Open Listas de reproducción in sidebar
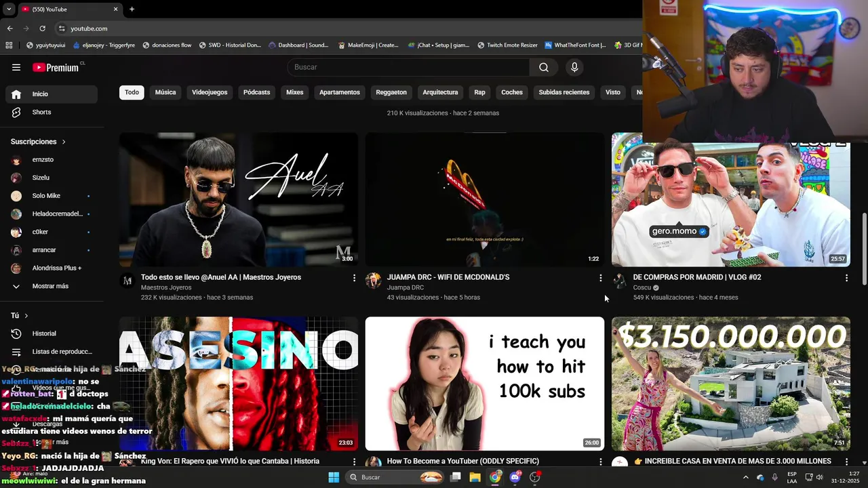 [x=52, y=352]
